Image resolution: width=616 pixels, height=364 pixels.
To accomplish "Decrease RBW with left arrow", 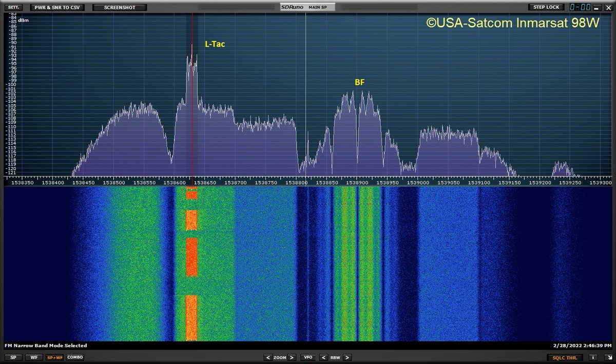I will pyautogui.click(x=323, y=357).
